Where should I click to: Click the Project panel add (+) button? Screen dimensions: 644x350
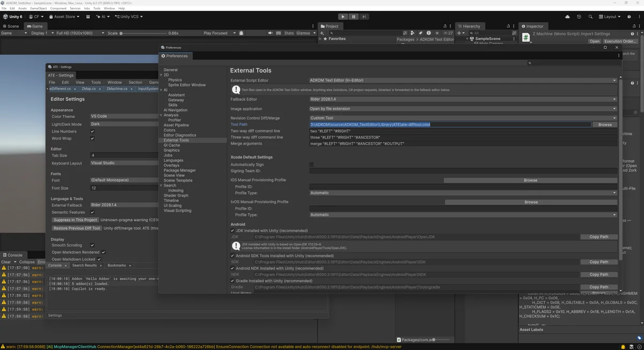pos(321,33)
